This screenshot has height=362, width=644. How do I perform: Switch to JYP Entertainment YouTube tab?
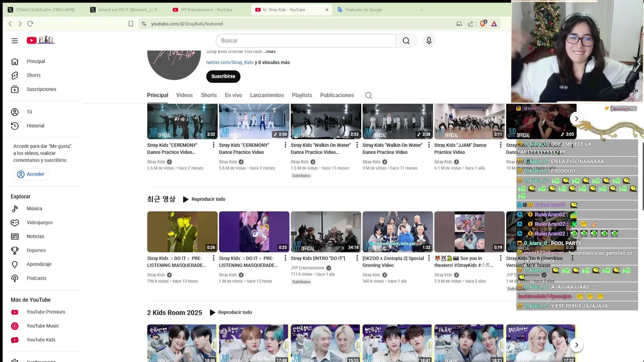click(x=206, y=10)
